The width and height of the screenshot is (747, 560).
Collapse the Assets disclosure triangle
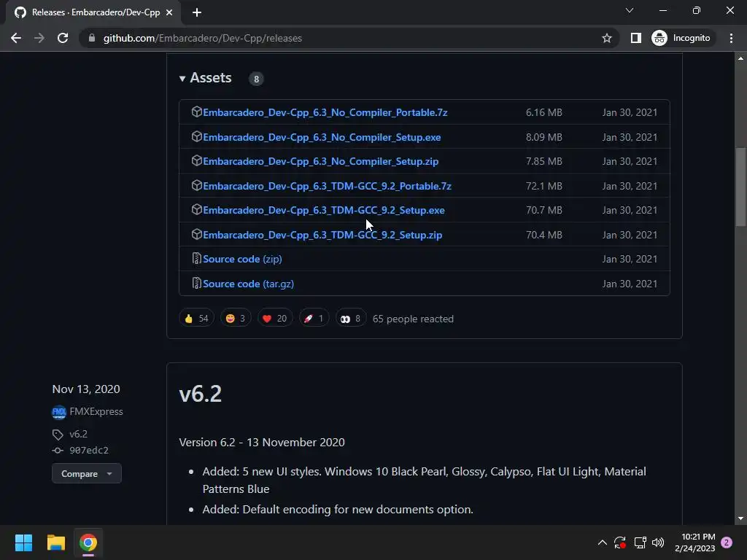point(182,79)
